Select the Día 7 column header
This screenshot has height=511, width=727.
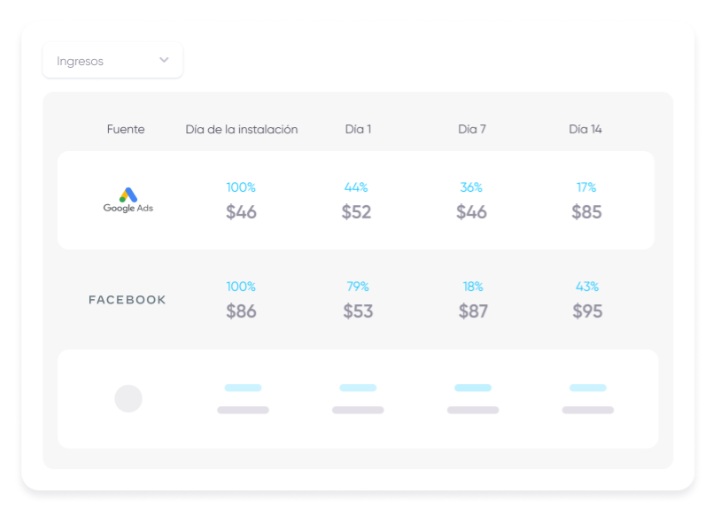[472, 129]
